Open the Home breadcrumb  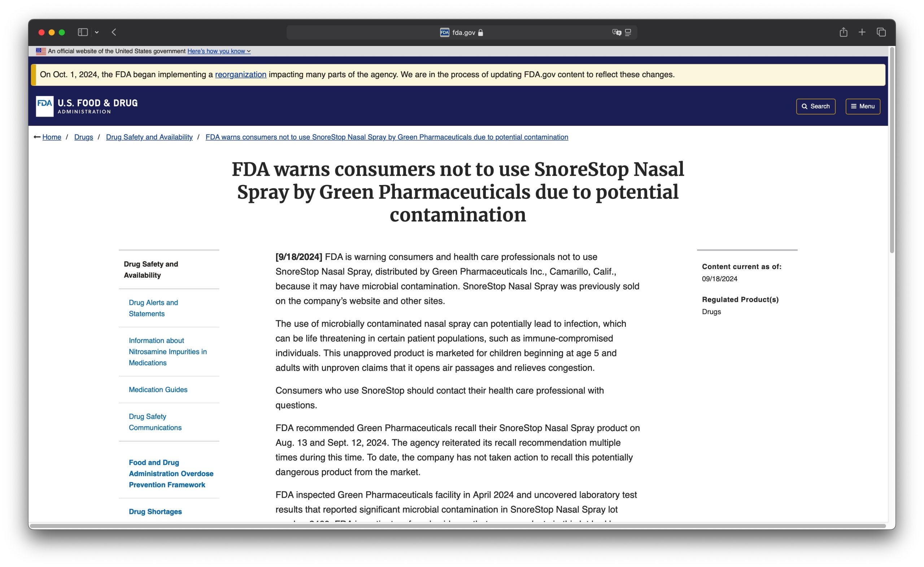(51, 137)
